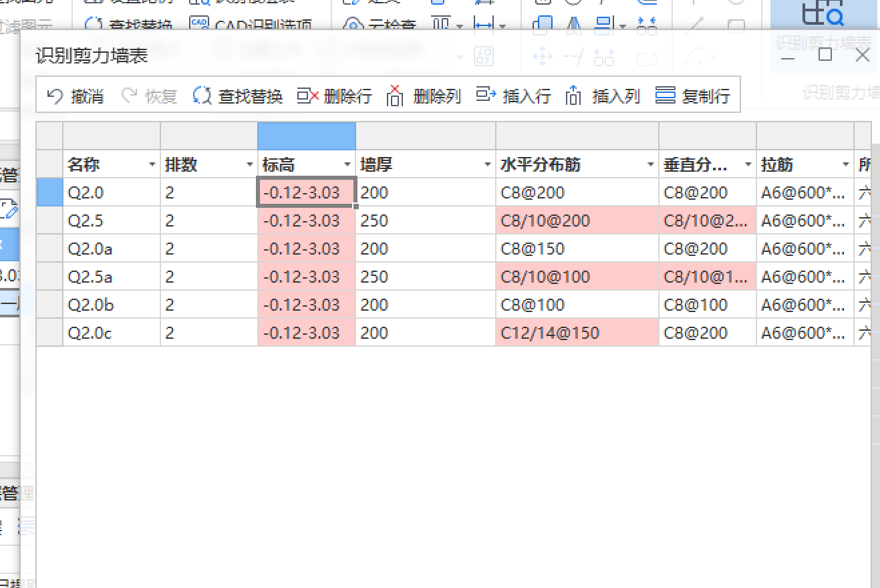Click the C12/14@150 horizontal rebar cell

coord(577,333)
